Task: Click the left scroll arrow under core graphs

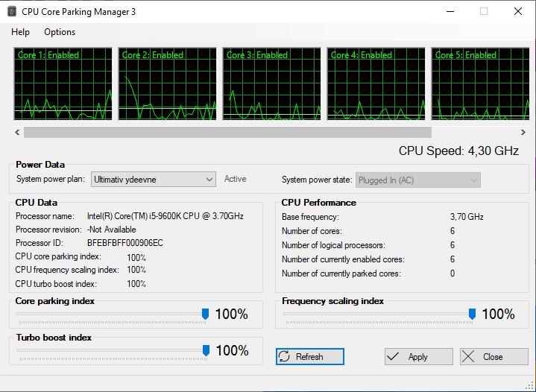Action: point(17,132)
